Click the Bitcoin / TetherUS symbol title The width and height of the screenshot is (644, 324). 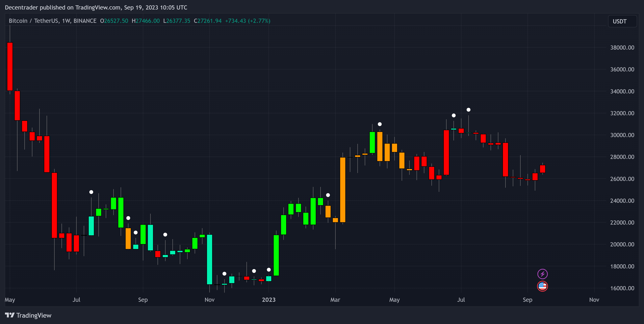(34, 21)
